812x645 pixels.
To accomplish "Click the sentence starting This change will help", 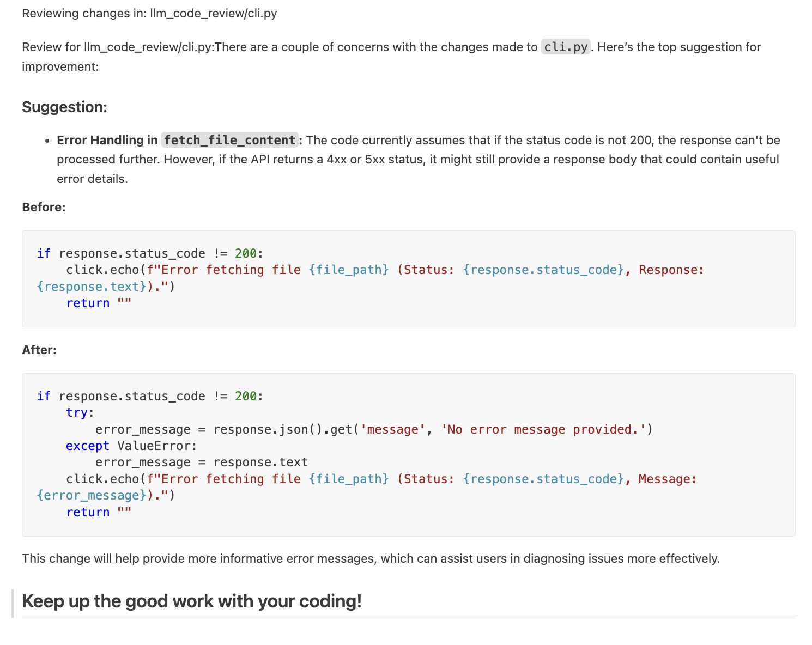I will pyautogui.click(x=371, y=558).
